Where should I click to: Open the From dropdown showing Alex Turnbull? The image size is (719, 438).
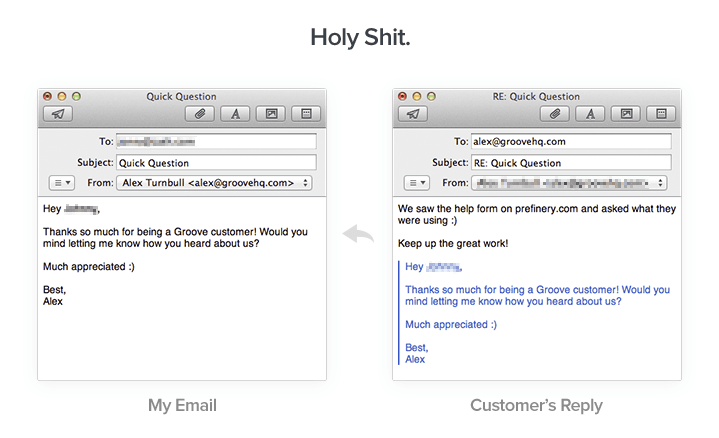214,183
